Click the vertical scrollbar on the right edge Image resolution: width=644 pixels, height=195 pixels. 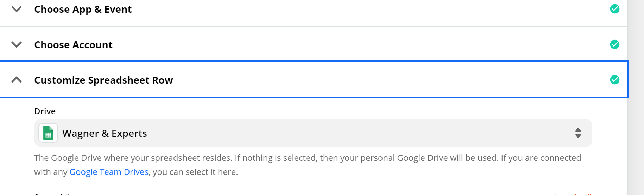[x=636, y=97]
